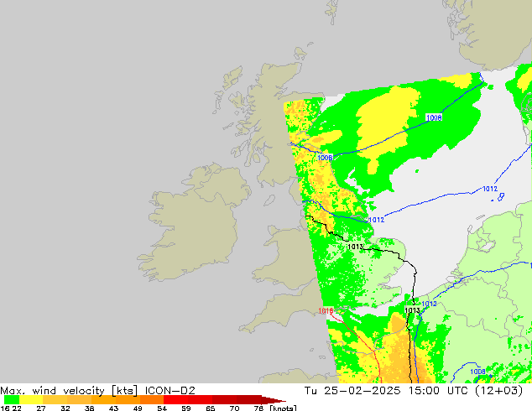This screenshot has width=532, height=411.
Task: Click the 59–65 knots red legend swatch
Action: point(201,399)
